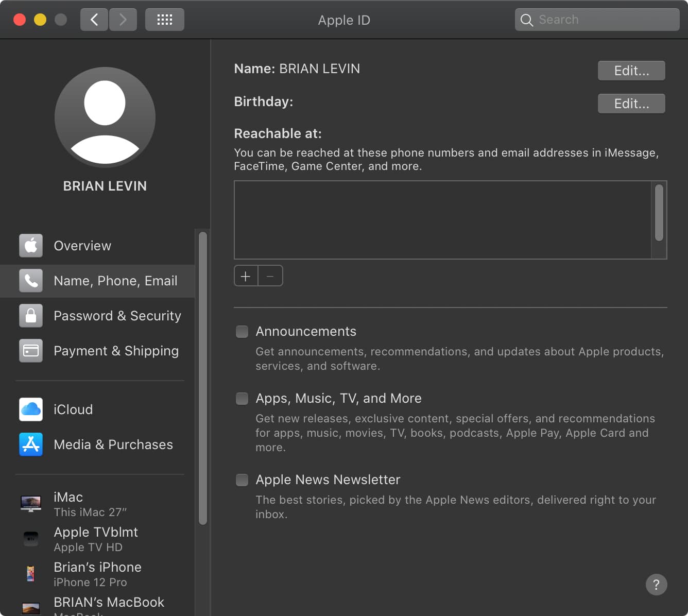Check Apps, Music, TV, and More
The image size is (688, 616).
tap(242, 399)
